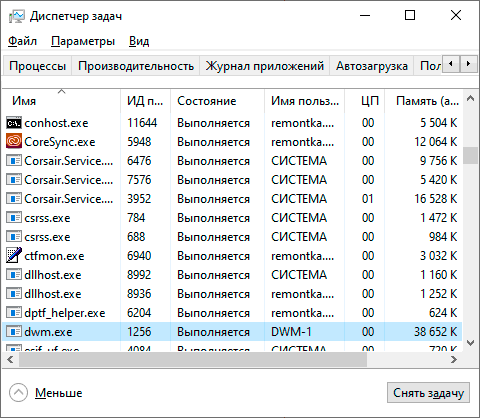Switch to the Процессы tab

coord(37,66)
